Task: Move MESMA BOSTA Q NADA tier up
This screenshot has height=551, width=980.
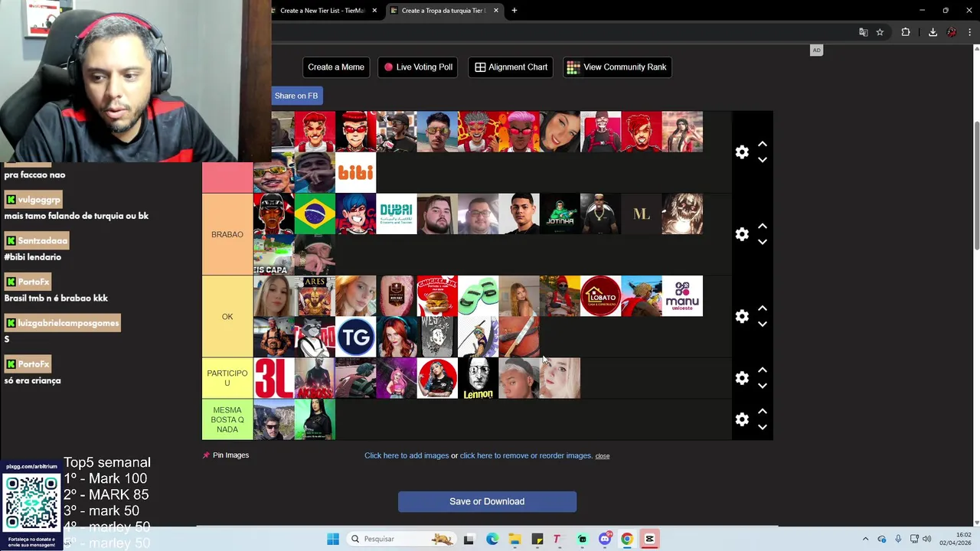Action: [763, 412]
